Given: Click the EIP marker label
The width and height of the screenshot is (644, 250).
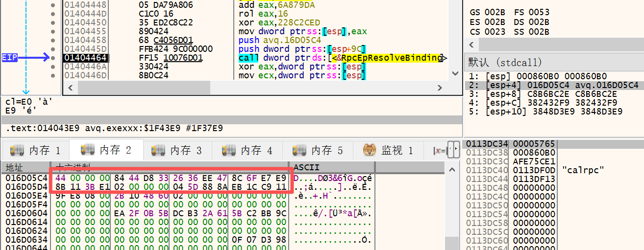Looking at the screenshot, I should [x=9, y=58].
